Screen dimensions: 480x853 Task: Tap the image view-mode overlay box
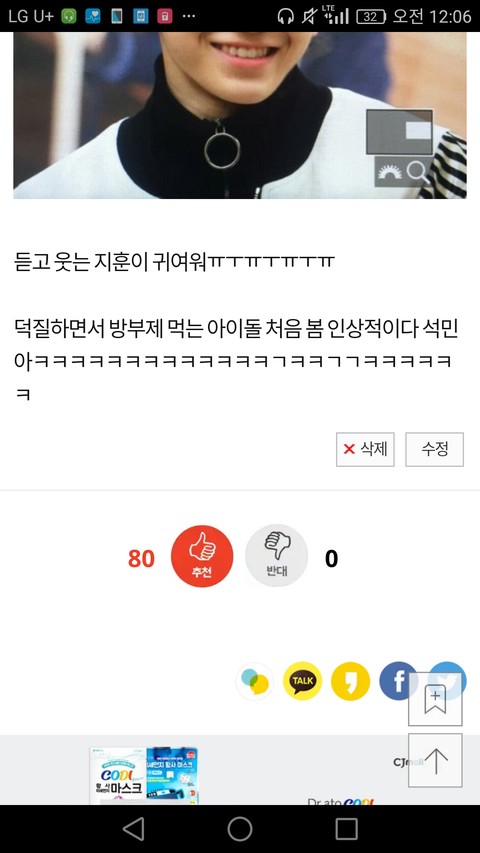pos(400,132)
